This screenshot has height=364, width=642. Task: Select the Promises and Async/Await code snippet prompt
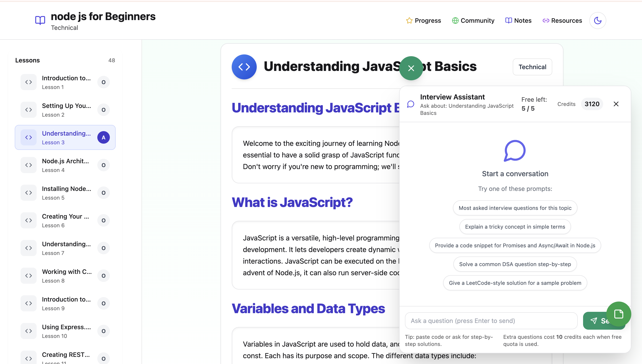(x=515, y=246)
